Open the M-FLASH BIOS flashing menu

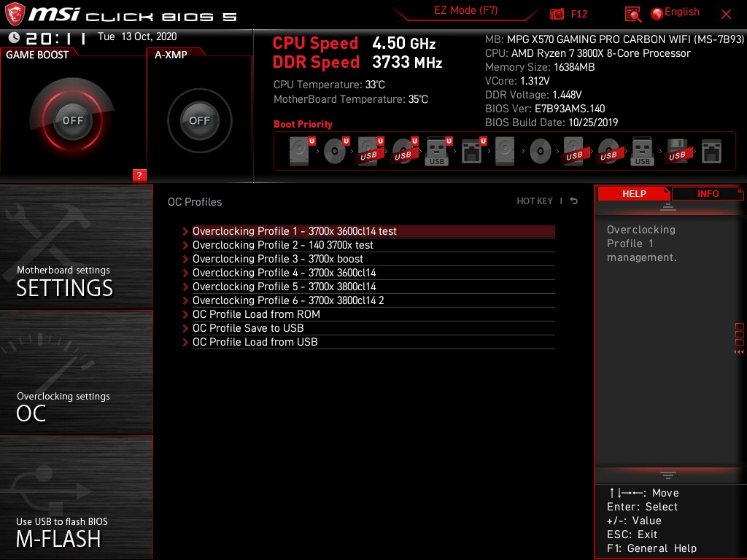click(76, 497)
